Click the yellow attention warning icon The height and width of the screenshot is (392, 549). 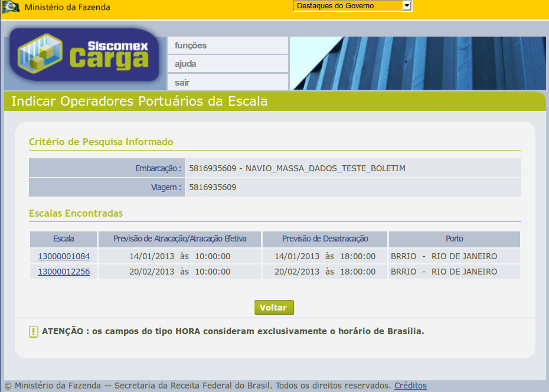pyautogui.click(x=34, y=331)
